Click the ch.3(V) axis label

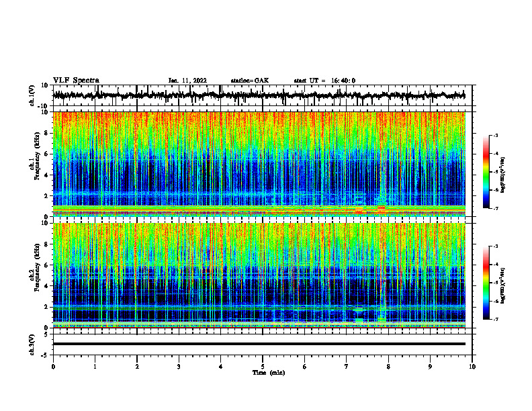pos(32,345)
